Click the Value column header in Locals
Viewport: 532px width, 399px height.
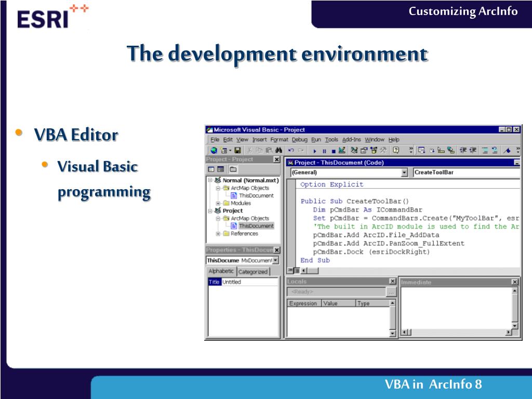(338, 303)
